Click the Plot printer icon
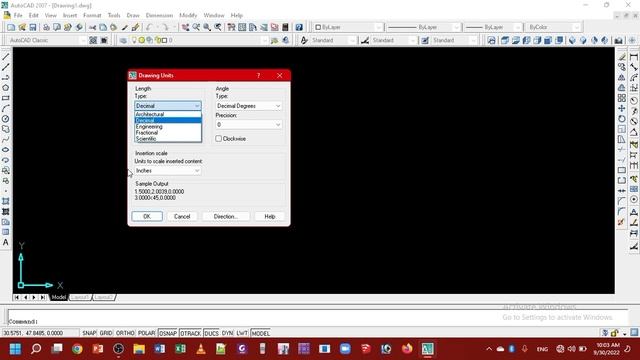The width and height of the screenshot is (640, 360). 46,27
